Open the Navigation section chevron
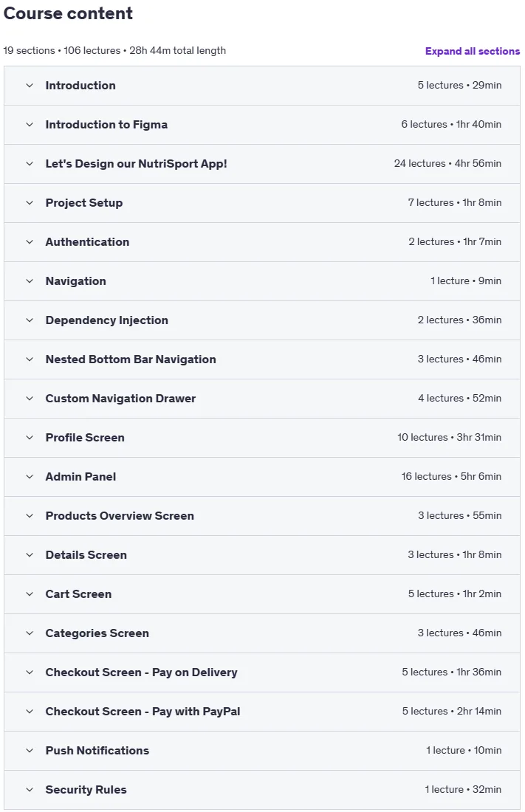The height and width of the screenshot is (812, 525). [30, 281]
